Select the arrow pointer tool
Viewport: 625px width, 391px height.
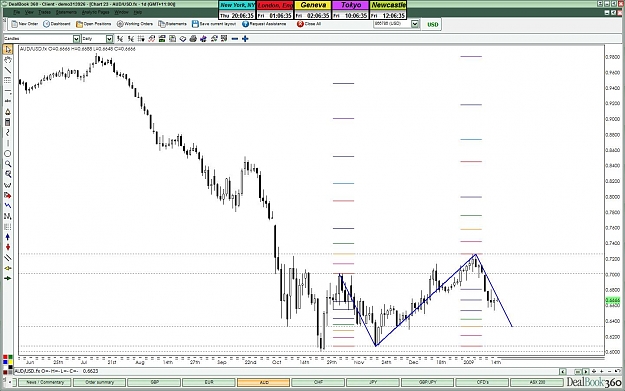point(8,49)
